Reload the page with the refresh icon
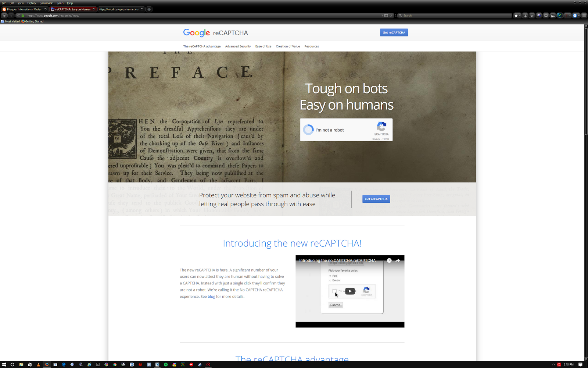Image resolution: width=588 pixels, height=368 pixels. (391, 15)
